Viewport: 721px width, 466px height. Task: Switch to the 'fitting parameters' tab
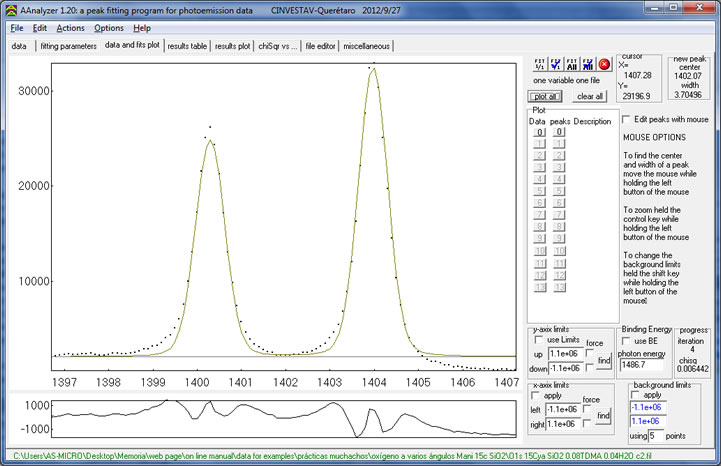point(68,46)
